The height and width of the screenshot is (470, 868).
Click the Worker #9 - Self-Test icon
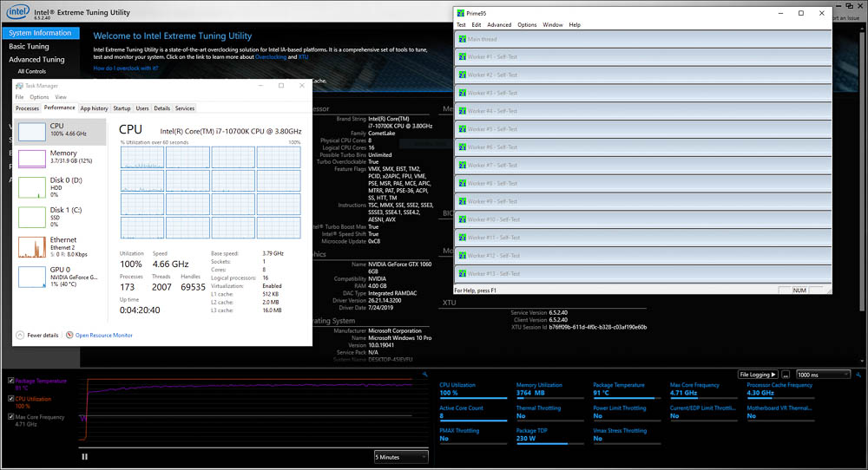463,201
